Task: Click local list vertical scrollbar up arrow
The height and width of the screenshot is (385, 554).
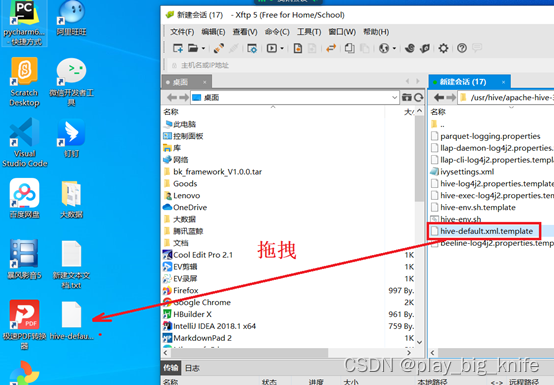Action: point(419,111)
